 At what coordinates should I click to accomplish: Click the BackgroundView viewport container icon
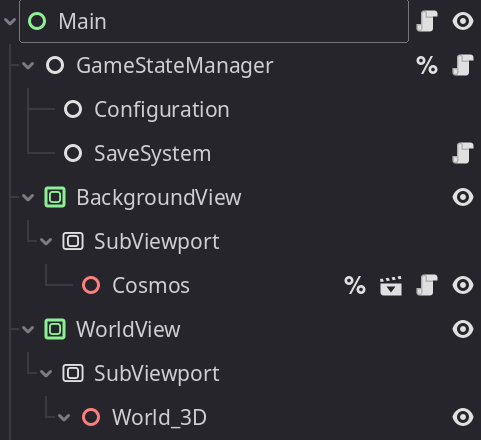(55, 197)
